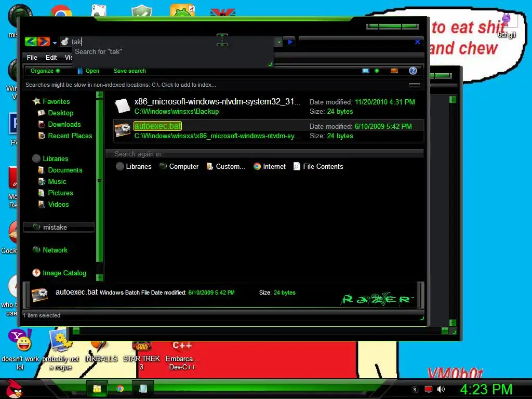532x399 pixels.
Task: Open the Notepad taskbar button
Action: pos(143,389)
